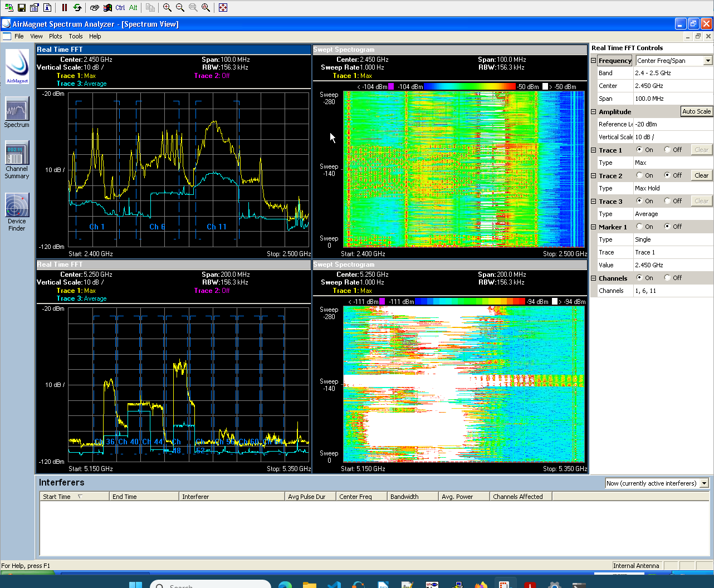
Task: Turn Trace 2 On
Action: 639,175
